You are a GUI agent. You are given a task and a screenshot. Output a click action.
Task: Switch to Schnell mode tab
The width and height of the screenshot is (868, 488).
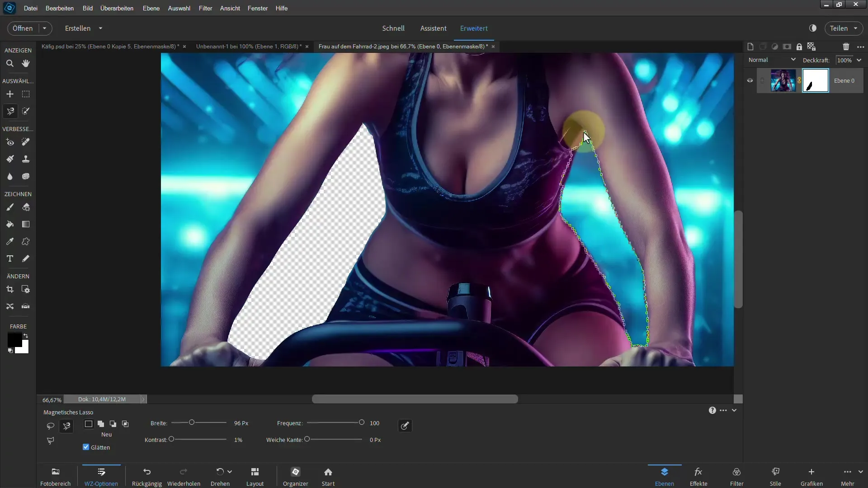coord(393,28)
